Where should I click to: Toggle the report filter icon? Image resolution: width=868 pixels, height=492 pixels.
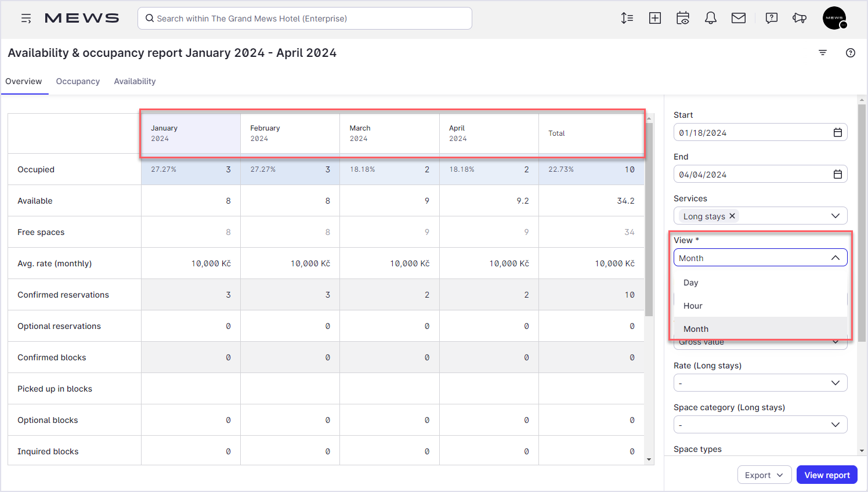tap(823, 53)
